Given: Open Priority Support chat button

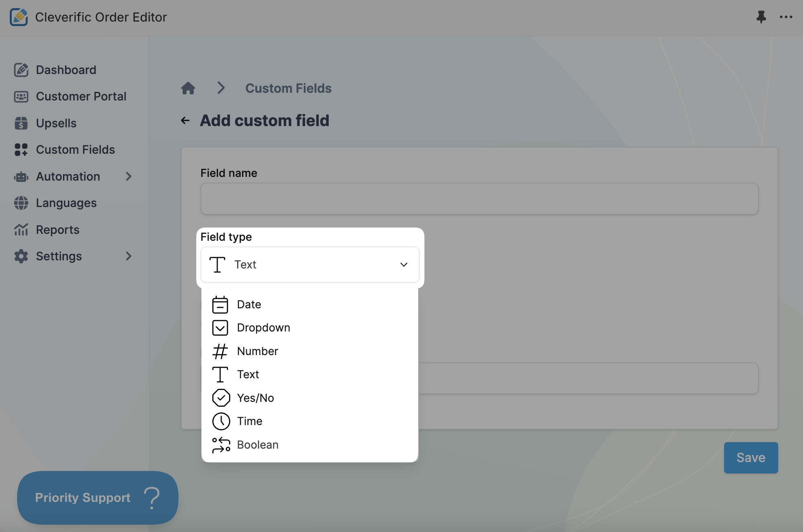Looking at the screenshot, I should pyautogui.click(x=98, y=498).
